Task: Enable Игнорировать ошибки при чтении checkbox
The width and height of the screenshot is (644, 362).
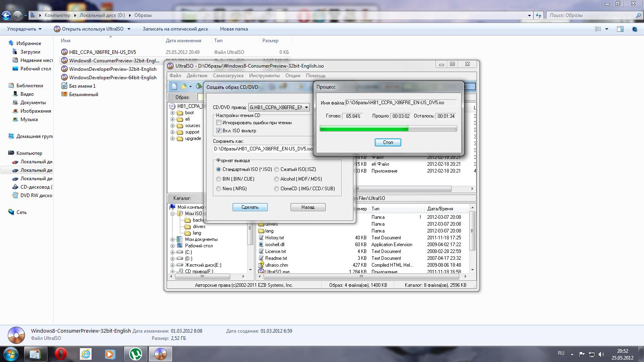Action: (x=219, y=123)
